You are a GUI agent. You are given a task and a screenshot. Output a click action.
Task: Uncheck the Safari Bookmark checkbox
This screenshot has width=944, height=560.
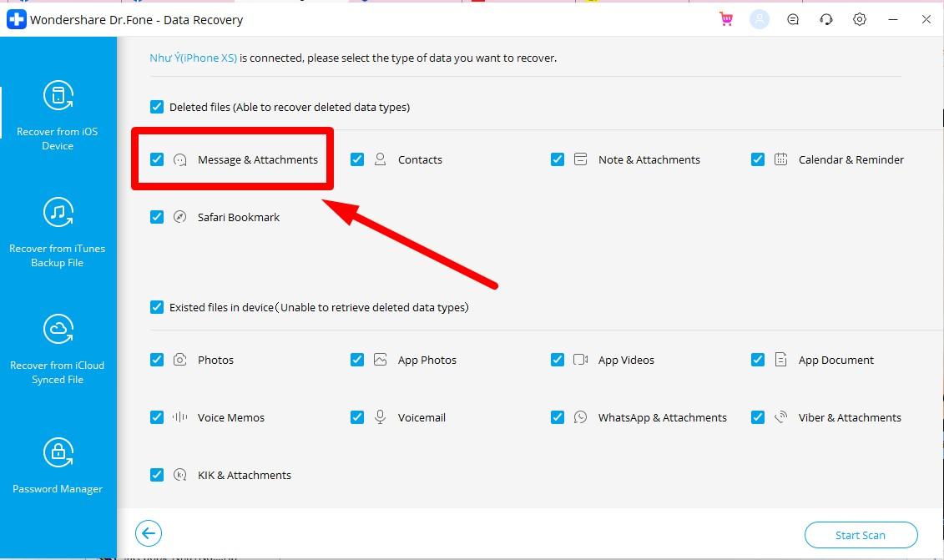coord(157,217)
